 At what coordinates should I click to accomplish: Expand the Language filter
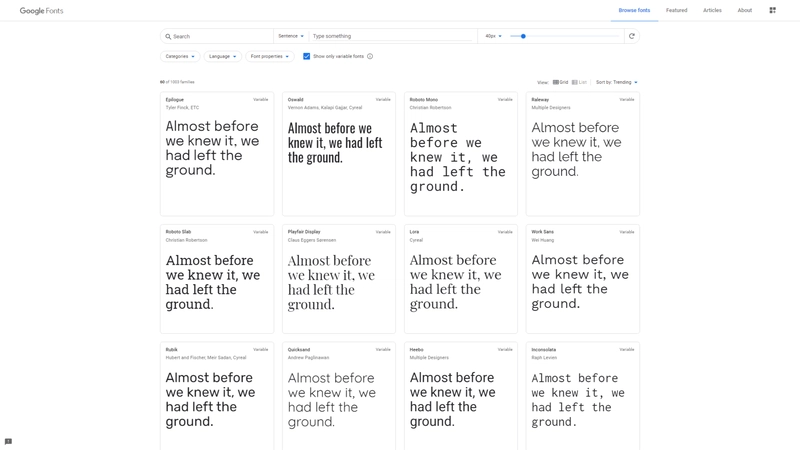(223, 57)
